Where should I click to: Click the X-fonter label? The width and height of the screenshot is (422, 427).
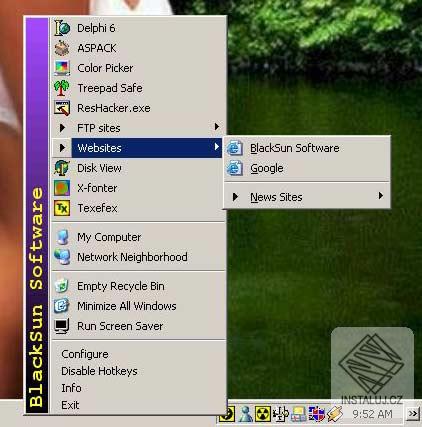97,188
